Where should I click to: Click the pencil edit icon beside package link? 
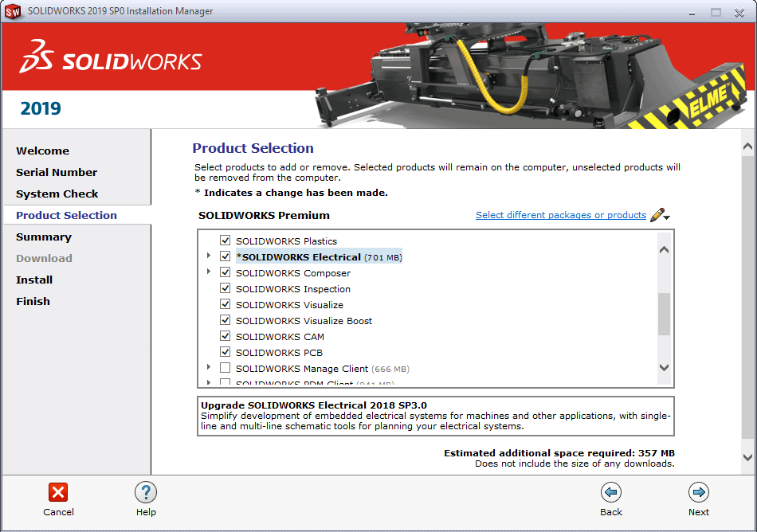point(657,215)
